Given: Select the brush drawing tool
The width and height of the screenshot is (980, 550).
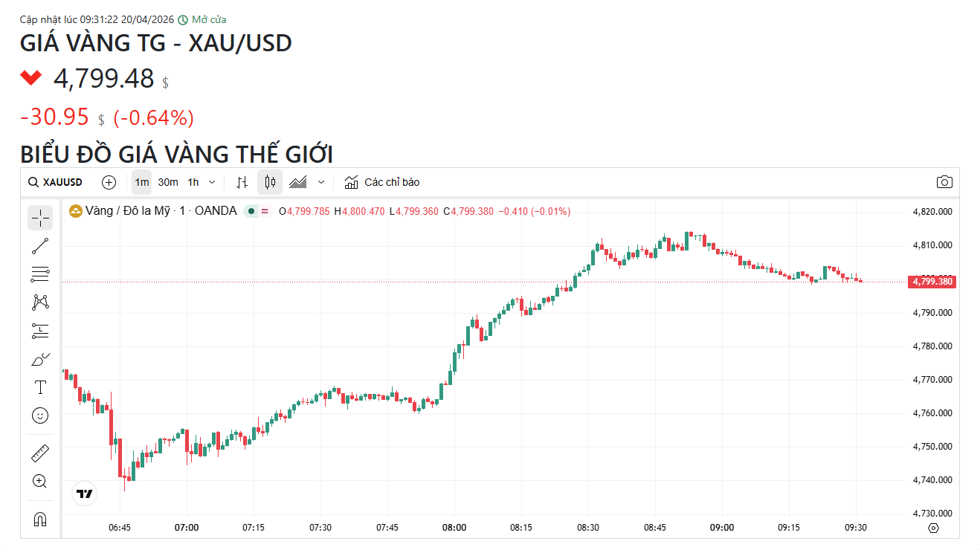Looking at the screenshot, I should coord(40,360).
